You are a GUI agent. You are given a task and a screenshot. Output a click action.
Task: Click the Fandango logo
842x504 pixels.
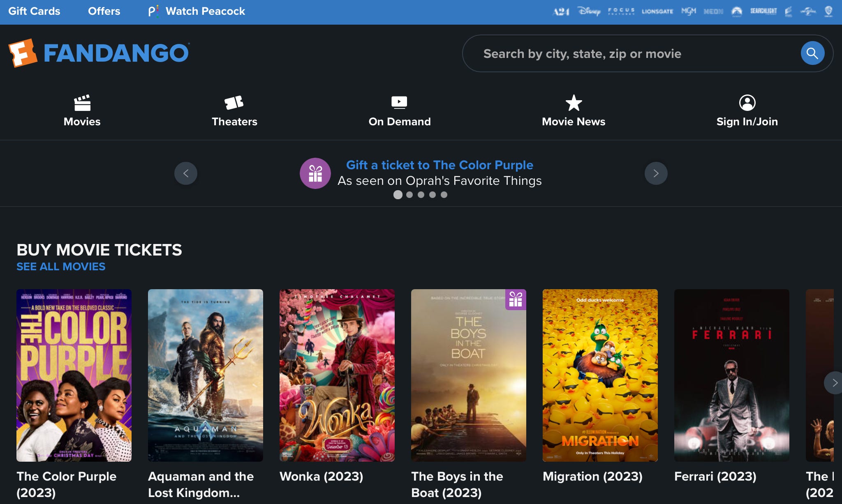pos(99,53)
